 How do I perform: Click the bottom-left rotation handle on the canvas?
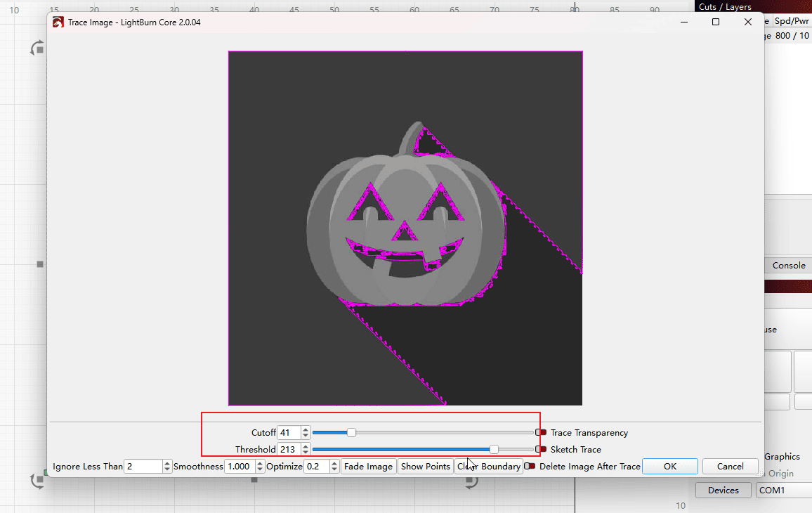37,481
